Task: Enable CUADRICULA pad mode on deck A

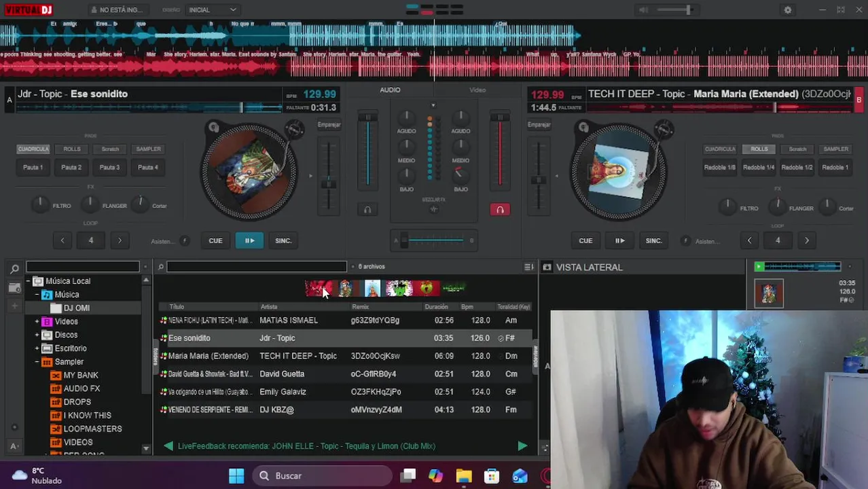Action: point(33,149)
